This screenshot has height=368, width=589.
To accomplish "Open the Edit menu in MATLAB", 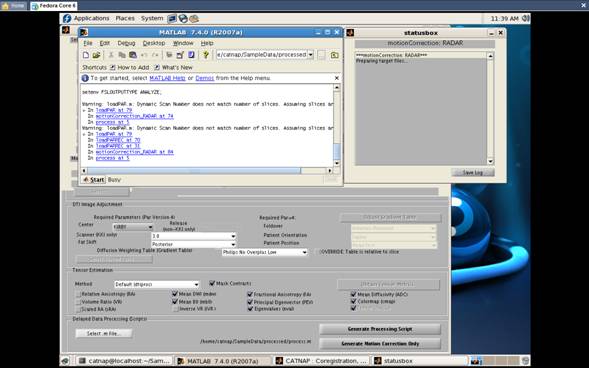I will [x=105, y=43].
